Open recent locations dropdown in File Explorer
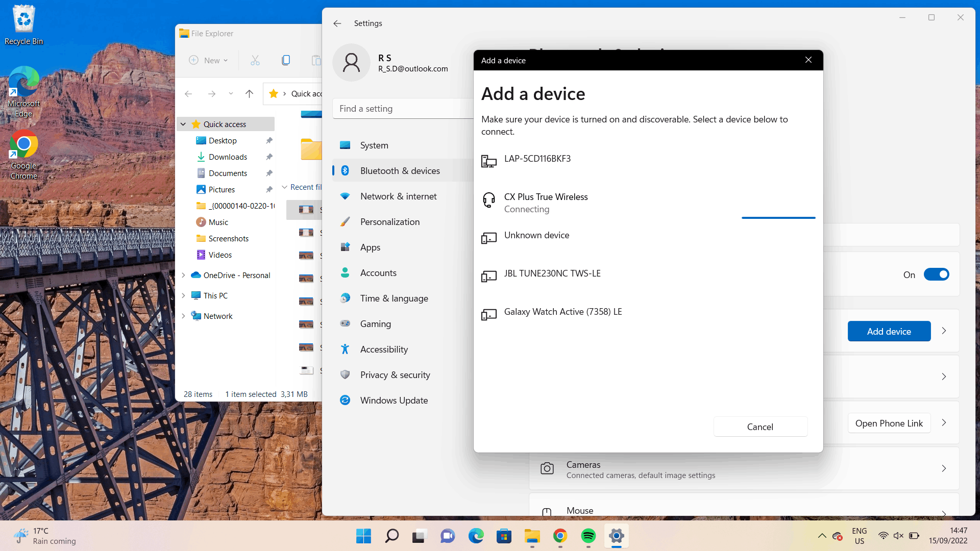 [231, 94]
